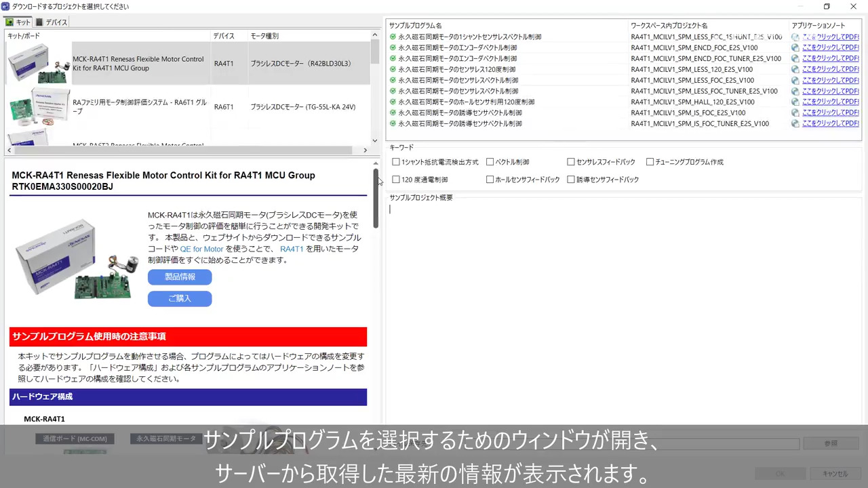Open PDF link for SPM_HALL_120 sample
Viewport: 868px width, 488px height.
click(831, 102)
